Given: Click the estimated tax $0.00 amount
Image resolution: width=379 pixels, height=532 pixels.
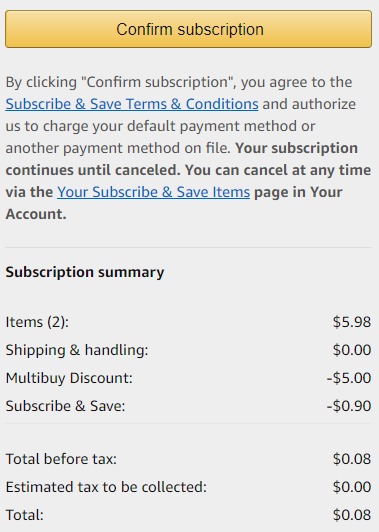Looking at the screenshot, I should pos(352,487).
